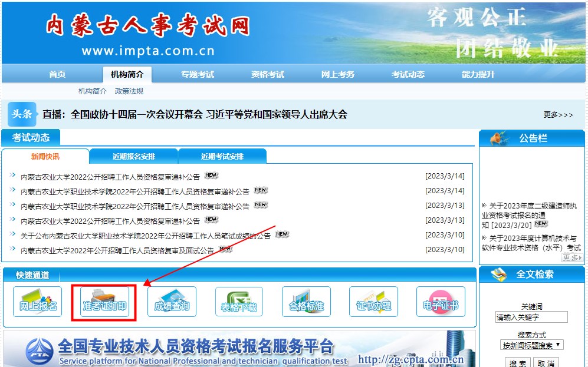The width and height of the screenshot is (588, 367).
Task: Click the 头条 headline badge icon
Action: click(22, 114)
